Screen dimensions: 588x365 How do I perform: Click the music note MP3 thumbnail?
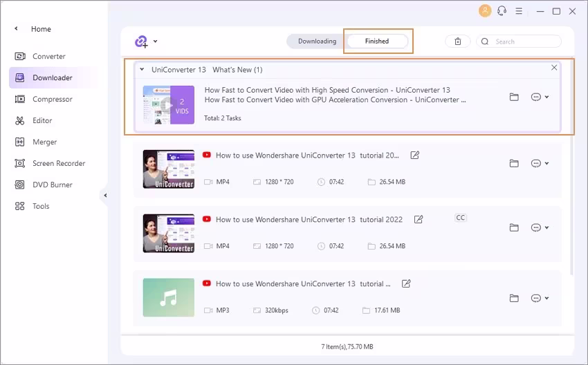(x=169, y=297)
